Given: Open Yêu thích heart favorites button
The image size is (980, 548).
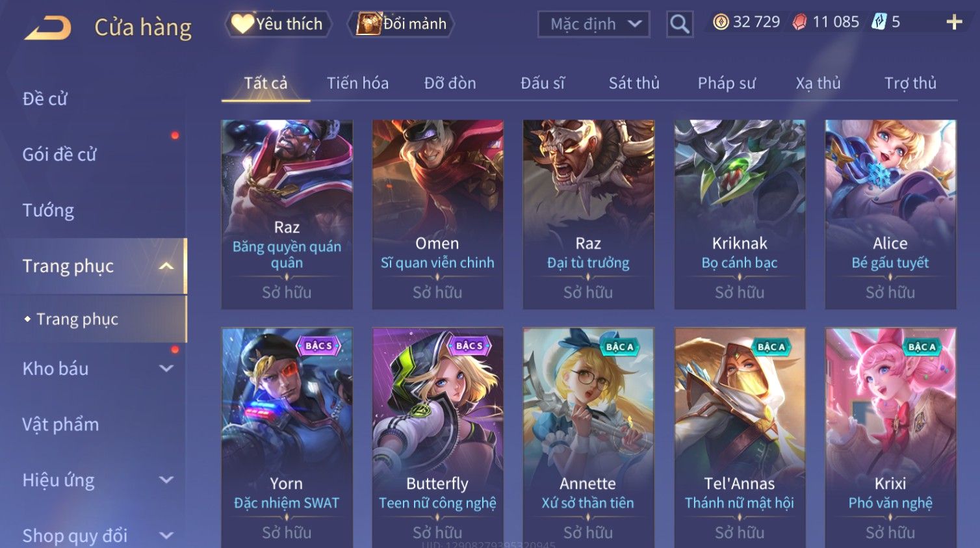Looking at the screenshot, I should (278, 24).
